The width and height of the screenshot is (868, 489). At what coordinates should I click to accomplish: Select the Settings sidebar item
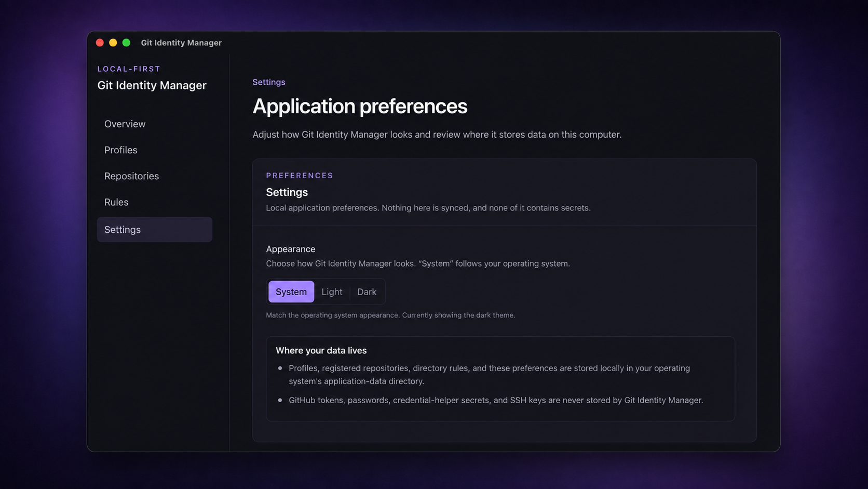[x=155, y=229]
